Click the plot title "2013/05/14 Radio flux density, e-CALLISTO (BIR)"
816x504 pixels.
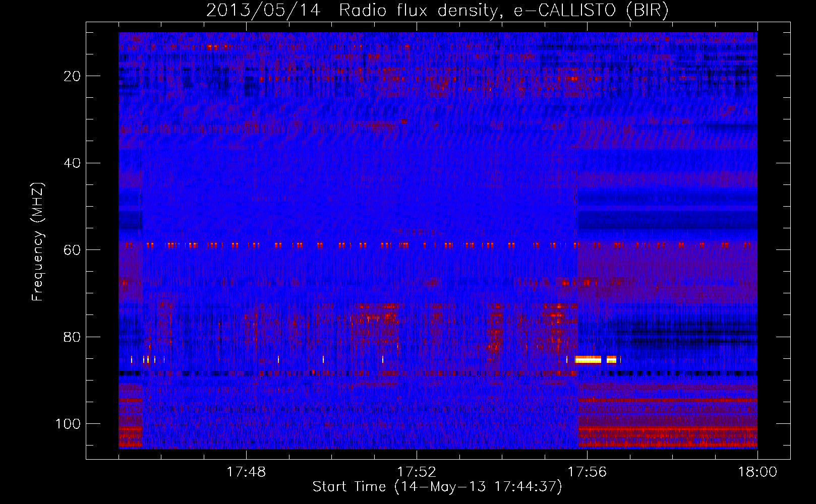point(437,11)
